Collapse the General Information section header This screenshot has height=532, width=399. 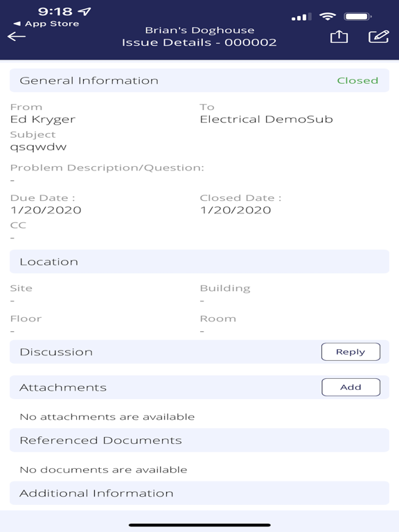(199, 80)
